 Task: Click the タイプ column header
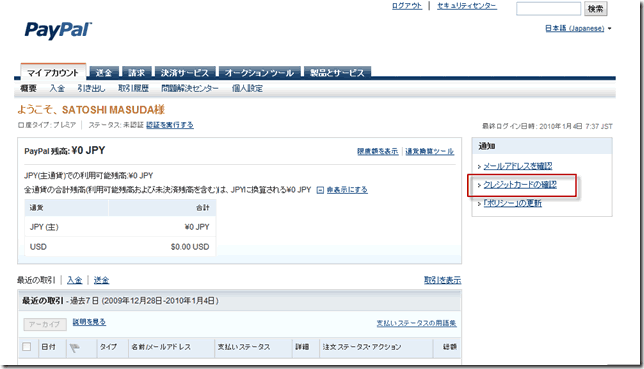click(x=108, y=347)
